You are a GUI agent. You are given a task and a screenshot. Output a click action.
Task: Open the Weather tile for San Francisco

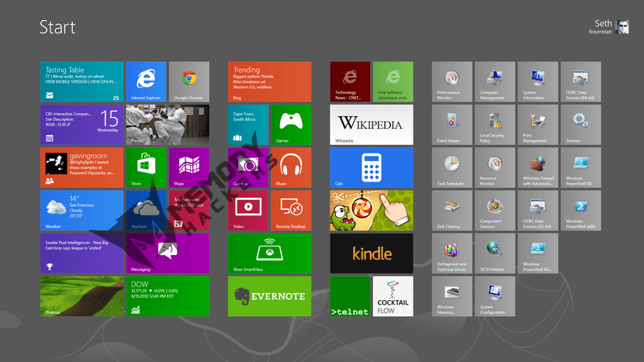click(x=81, y=210)
